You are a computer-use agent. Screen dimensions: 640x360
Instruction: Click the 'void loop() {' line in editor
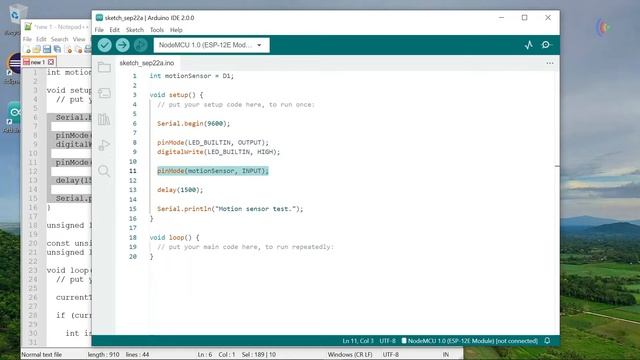pyautogui.click(x=174, y=237)
